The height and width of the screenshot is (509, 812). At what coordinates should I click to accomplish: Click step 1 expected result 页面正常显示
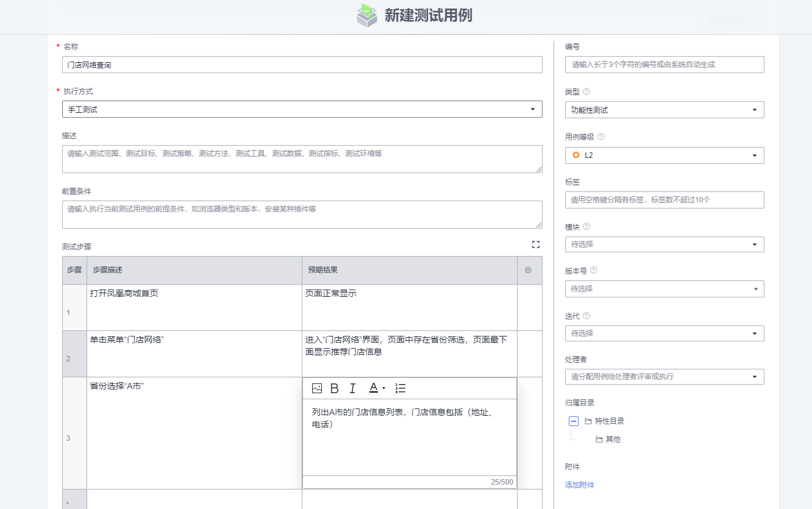click(331, 293)
